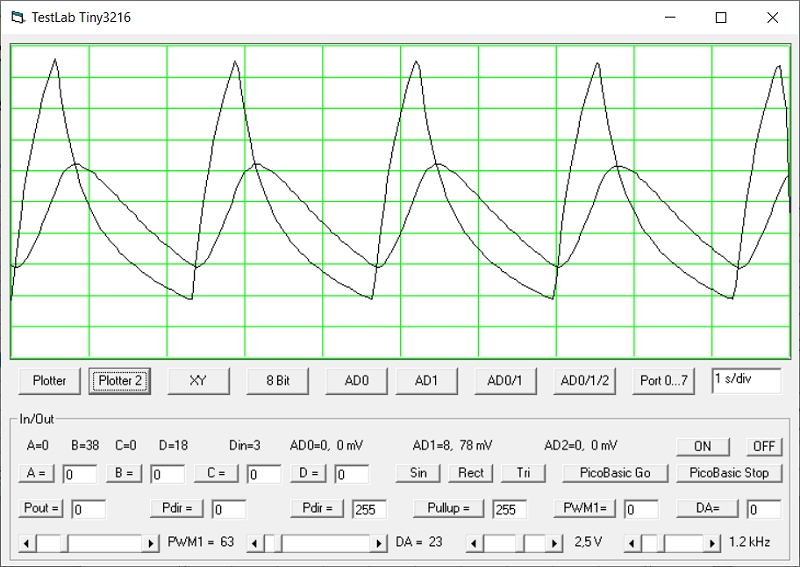Switch to XY display mode
The image size is (800, 567).
[x=198, y=381]
